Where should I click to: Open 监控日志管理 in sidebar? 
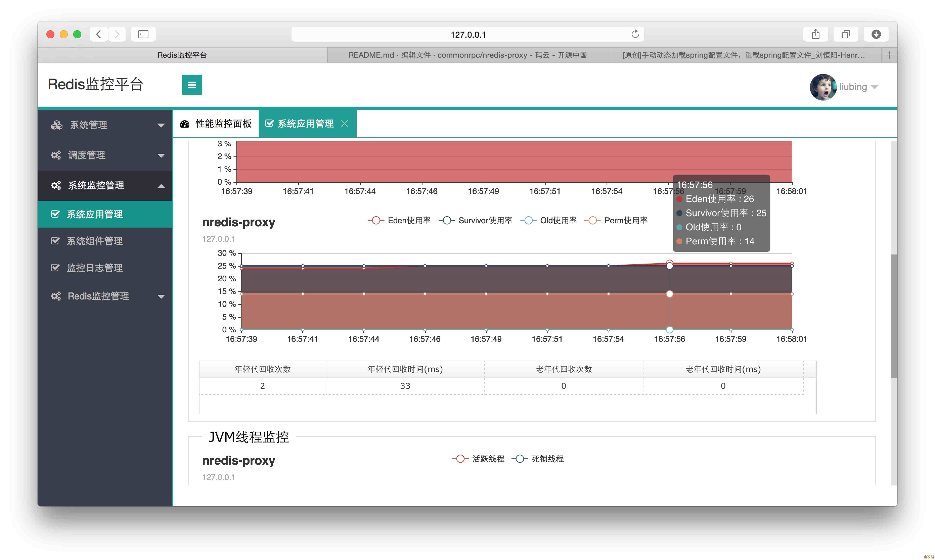(94, 268)
